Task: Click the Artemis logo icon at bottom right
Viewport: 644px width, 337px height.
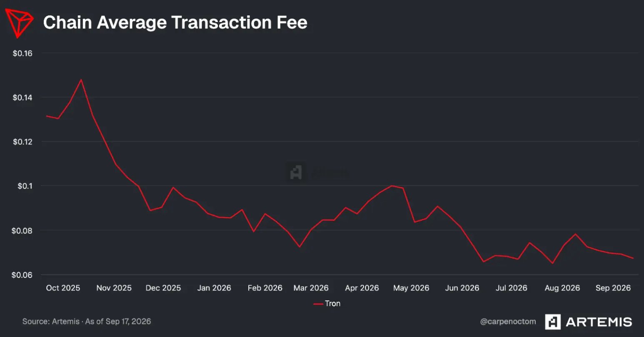Action: tap(553, 322)
